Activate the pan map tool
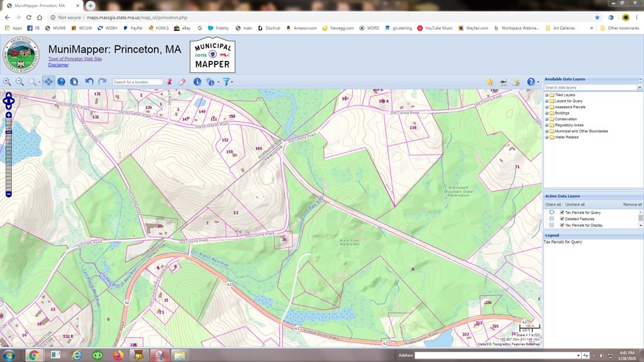The image size is (644, 362). (48, 82)
